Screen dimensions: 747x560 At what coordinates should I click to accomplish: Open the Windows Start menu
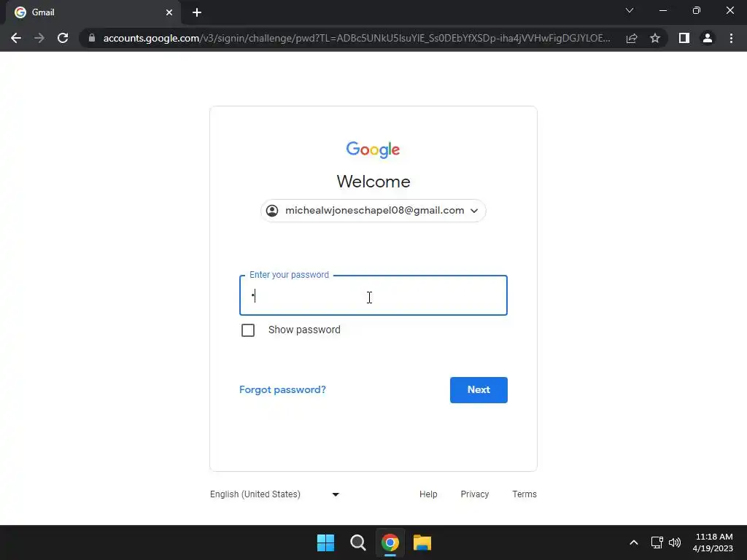click(326, 542)
